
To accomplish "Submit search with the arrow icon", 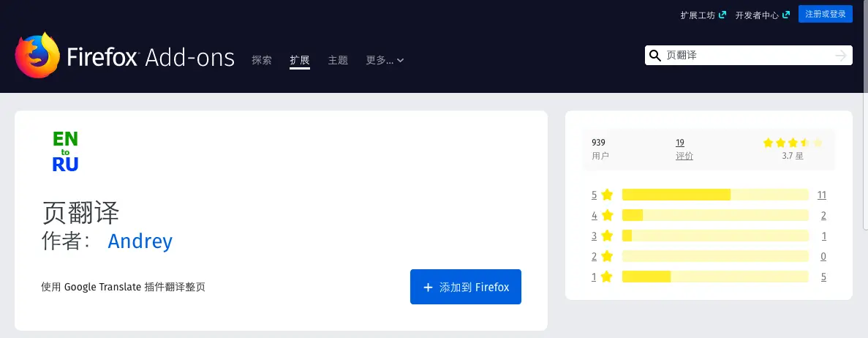I will click(x=841, y=56).
